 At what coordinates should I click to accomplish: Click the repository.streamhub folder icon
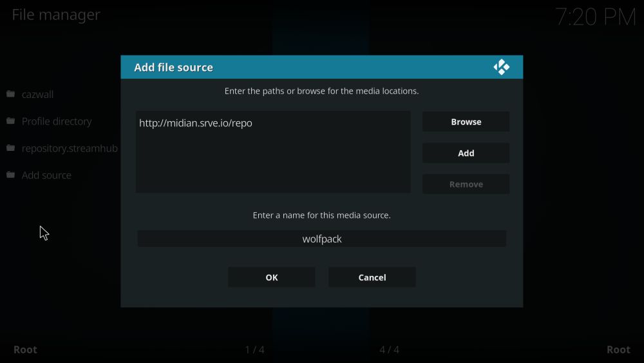11,148
